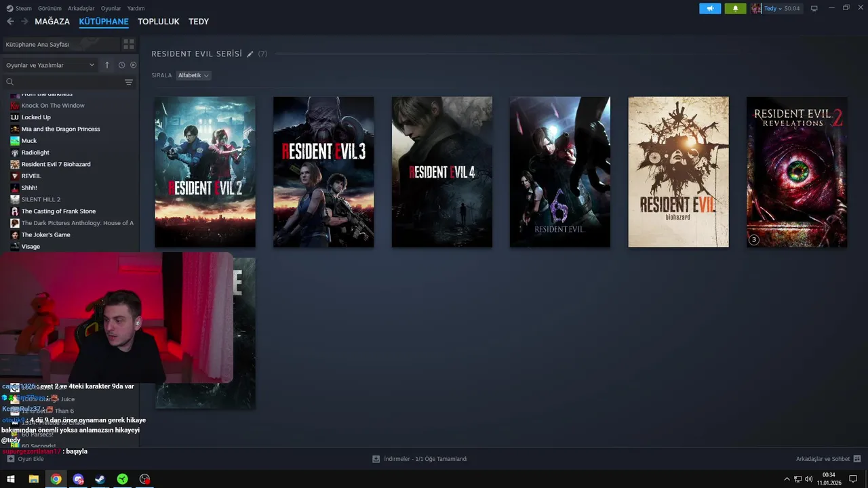Image resolution: width=868 pixels, height=488 pixels.
Task: Open the Yardım menu
Action: coord(136,8)
